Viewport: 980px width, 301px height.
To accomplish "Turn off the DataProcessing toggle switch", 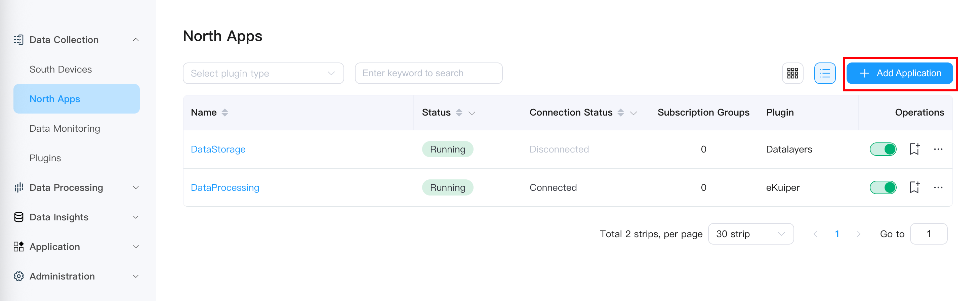I will [883, 187].
